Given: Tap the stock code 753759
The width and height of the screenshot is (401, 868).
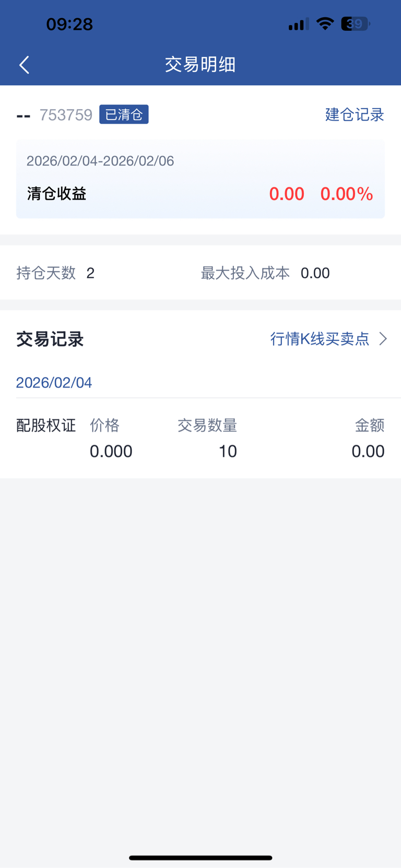Looking at the screenshot, I should tap(66, 115).
